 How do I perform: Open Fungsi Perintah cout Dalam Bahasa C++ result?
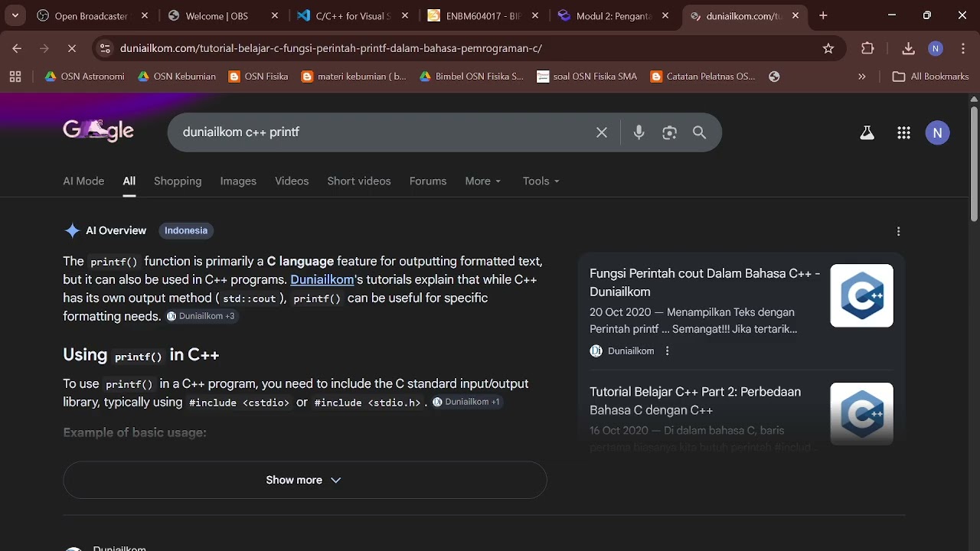click(704, 282)
